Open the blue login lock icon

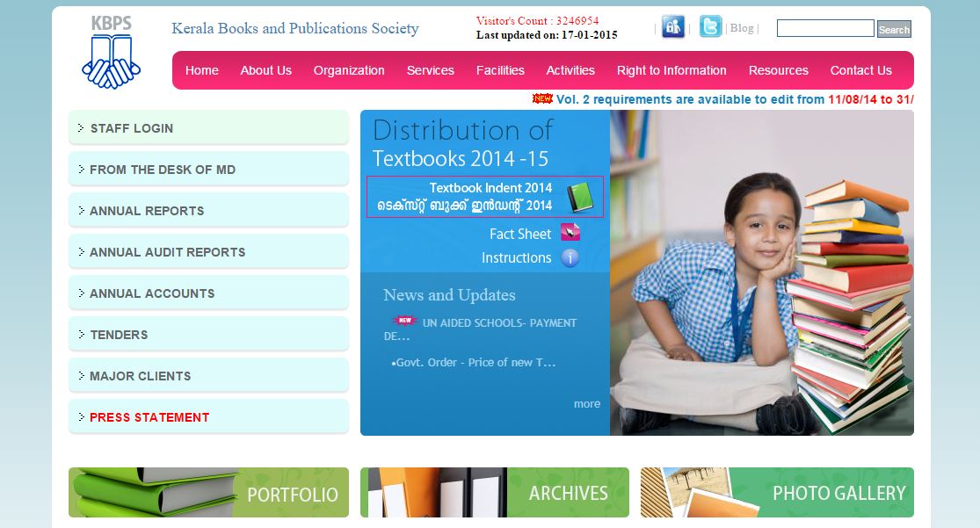(673, 27)
